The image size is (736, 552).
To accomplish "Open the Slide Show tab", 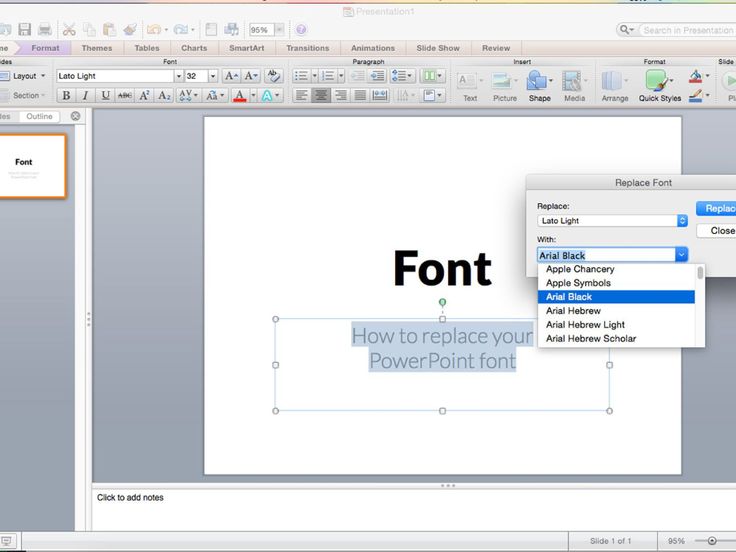I will click(438, 48).
